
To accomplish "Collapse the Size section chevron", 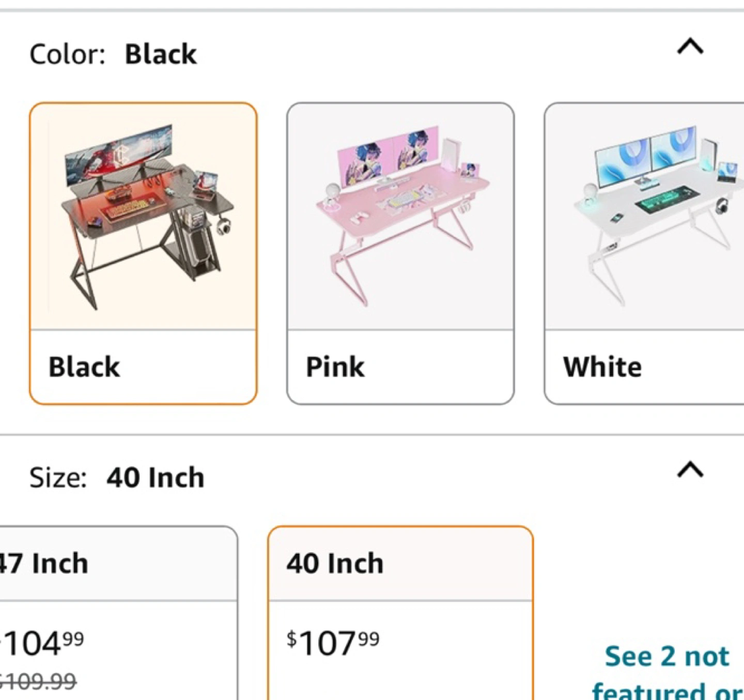I will [690, 470].
